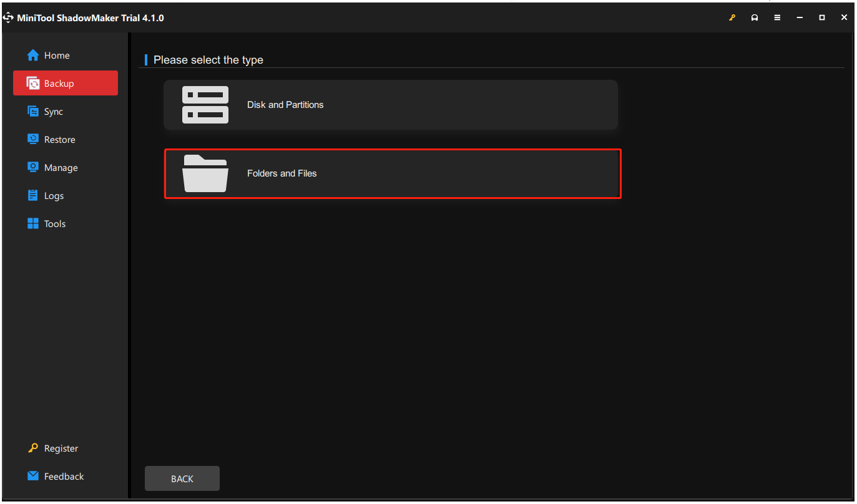The width and height of the screenshot is (857, 504).
Task: Open the Manage section icon
Action: (32, 167)
